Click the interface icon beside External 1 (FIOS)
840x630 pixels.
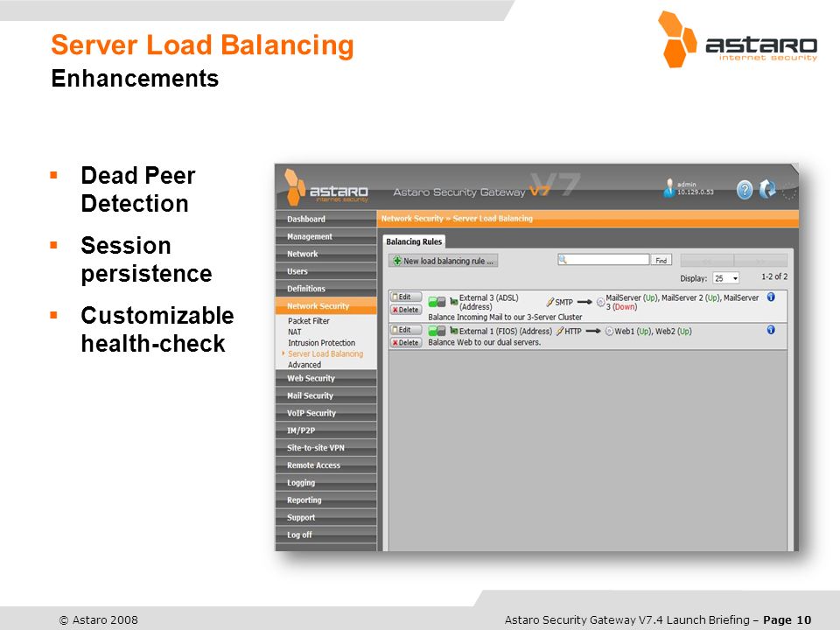pos(454,331)
